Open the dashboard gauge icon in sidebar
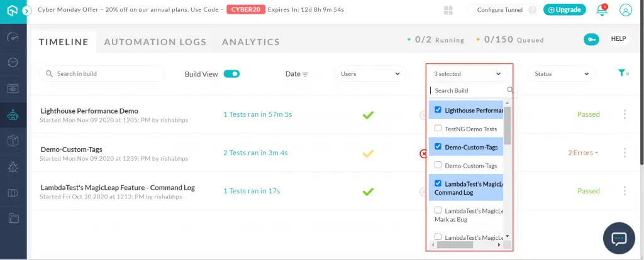This screenshot has width=644, height=260. coord(13,36)
